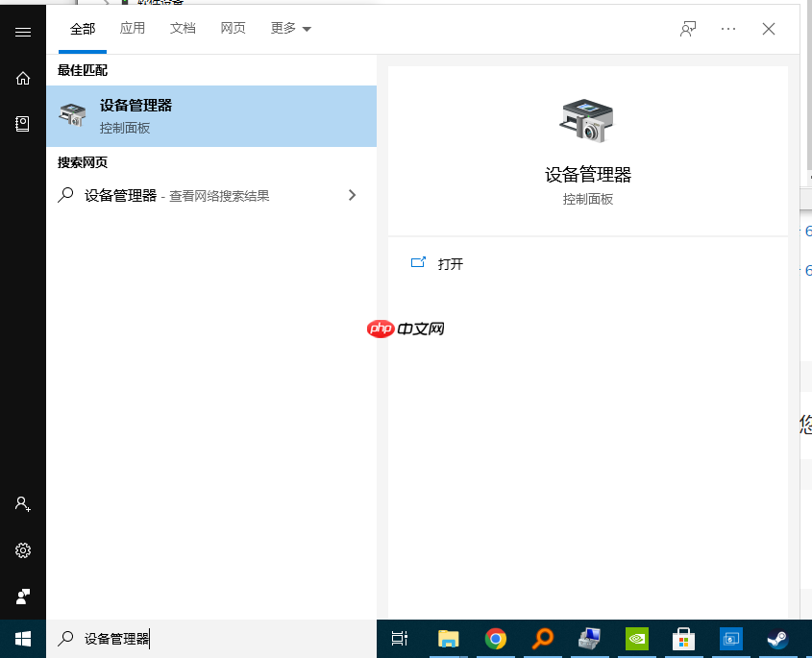Screen dimensions: 812x658
Task: Open the Microsoft Store taskbar icon
Action: [683, 638]
